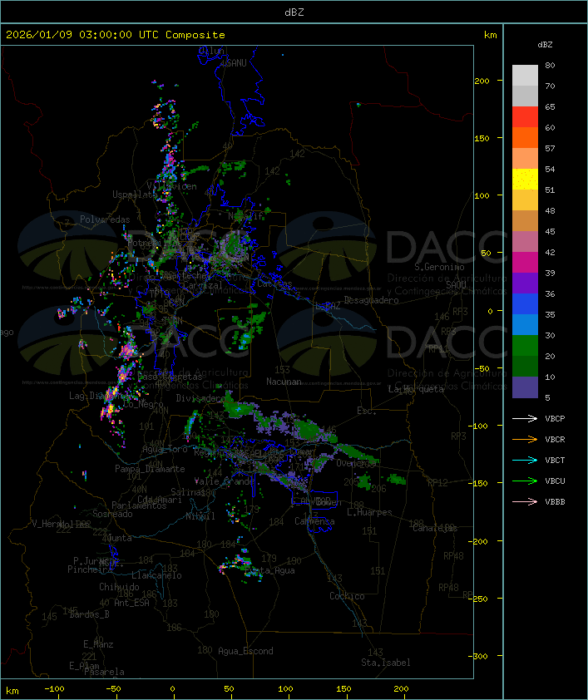The height and width of the screenshot is (700, 588).
Task: Select the indigo 5-10 dBZ swatch
Action: (525, 387)
